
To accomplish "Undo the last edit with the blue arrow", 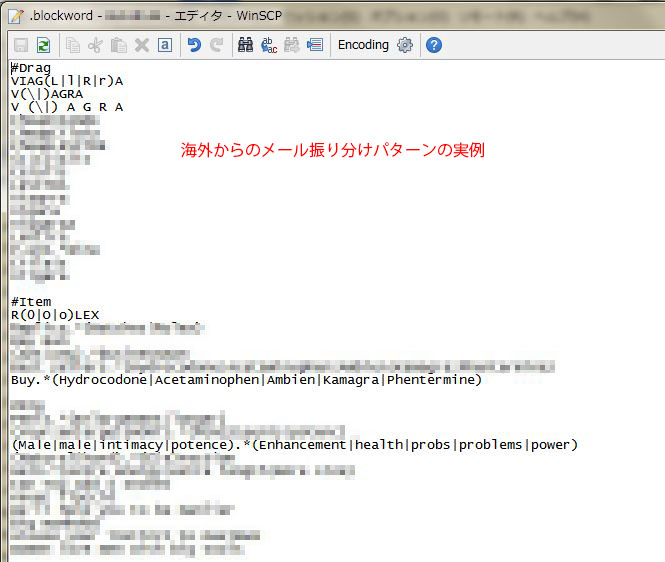I will pos(194,45).
